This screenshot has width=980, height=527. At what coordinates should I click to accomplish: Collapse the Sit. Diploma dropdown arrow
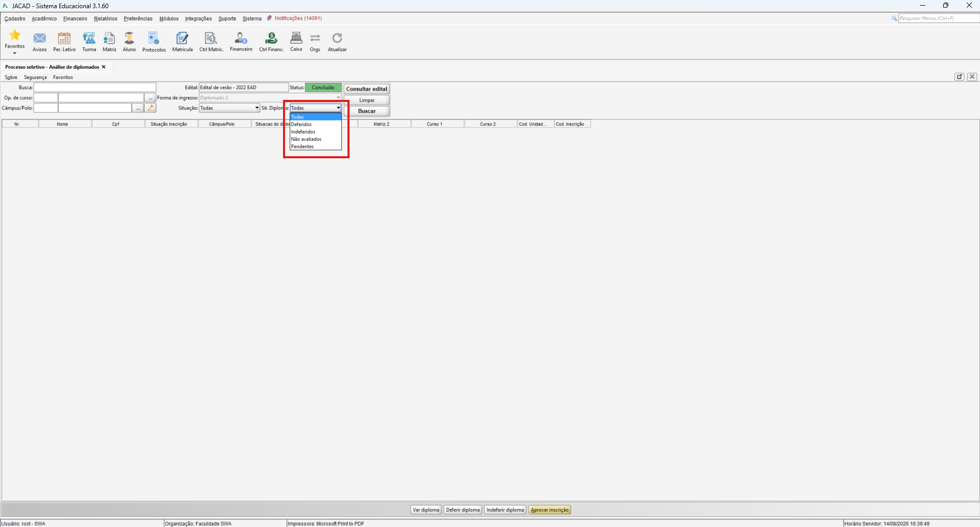point(338,108)
